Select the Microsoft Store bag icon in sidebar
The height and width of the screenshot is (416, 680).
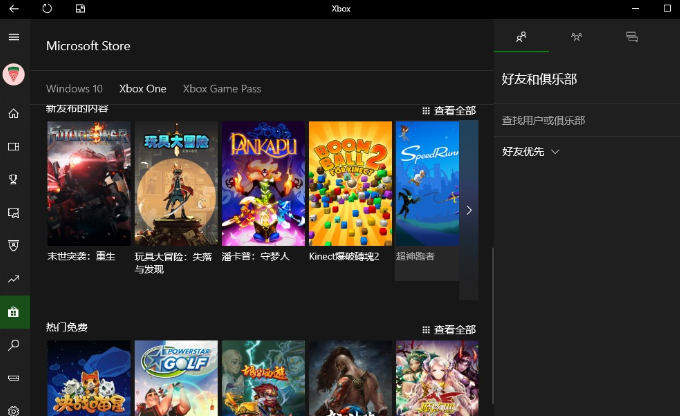pyautogui.click(x=15, y=312)
